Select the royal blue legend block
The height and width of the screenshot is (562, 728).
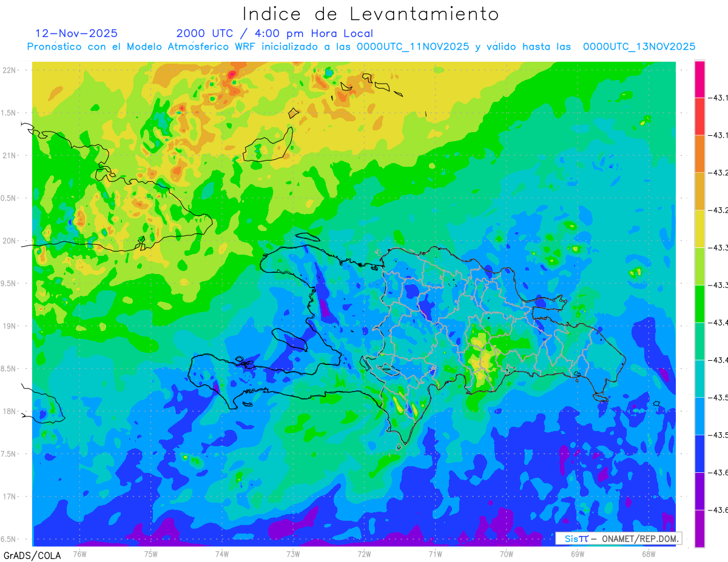699,453
